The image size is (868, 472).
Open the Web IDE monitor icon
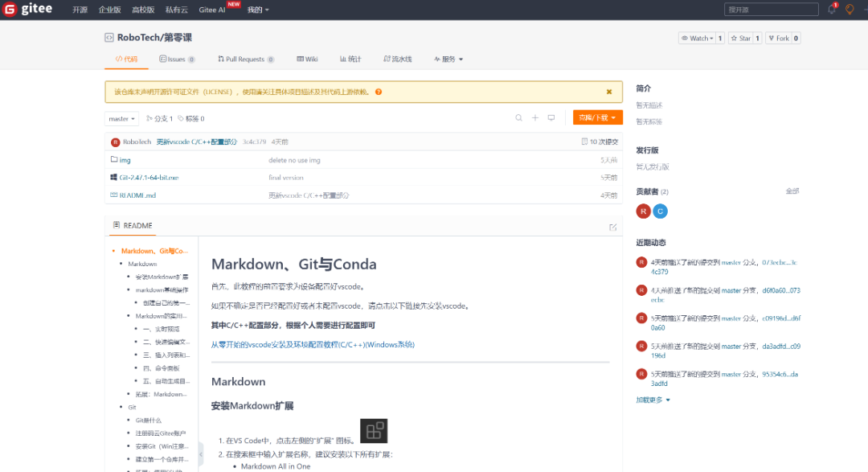click(551, 118)
